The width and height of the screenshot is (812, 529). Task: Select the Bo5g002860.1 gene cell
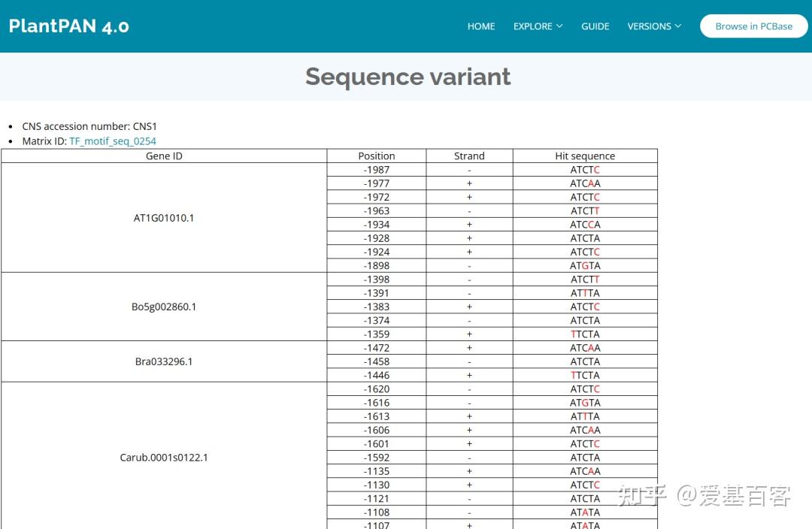164,307
